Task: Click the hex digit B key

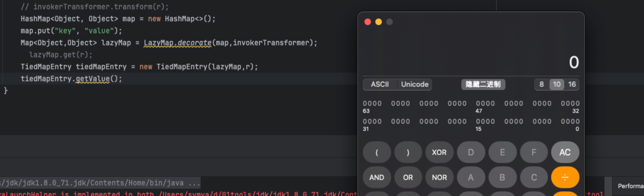Action: pos(502,177)
